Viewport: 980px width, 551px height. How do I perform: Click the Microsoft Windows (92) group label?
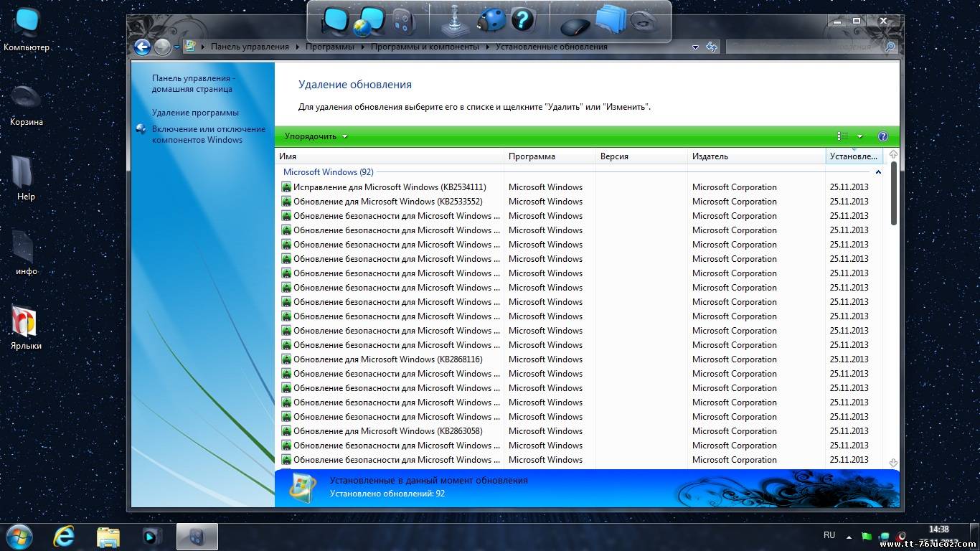tap(328, 172)
